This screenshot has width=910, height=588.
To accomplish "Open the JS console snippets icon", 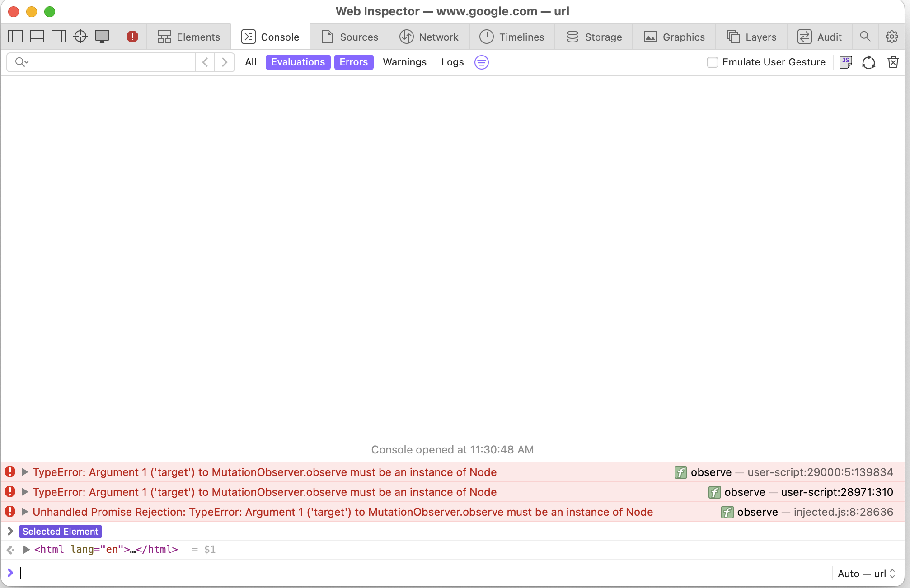I will (x=845, y=62).
